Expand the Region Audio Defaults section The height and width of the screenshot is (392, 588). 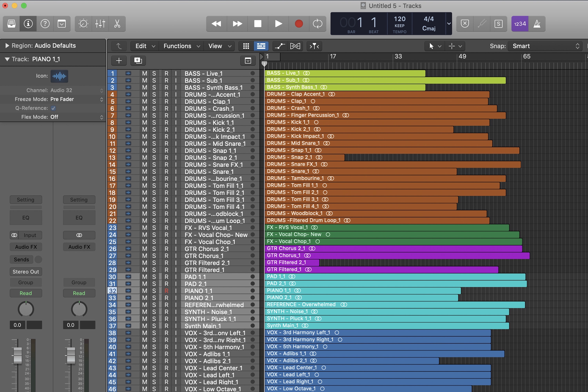(x=7, y=45)
